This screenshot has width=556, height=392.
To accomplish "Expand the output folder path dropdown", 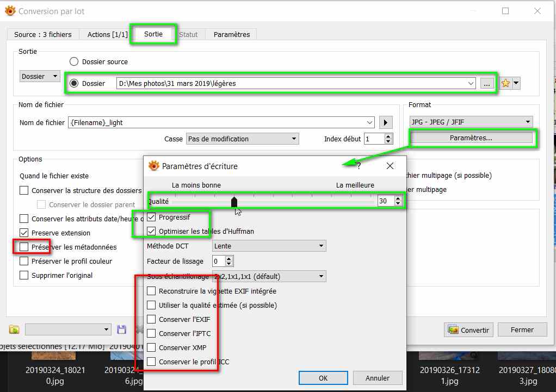I will point(471,84).
